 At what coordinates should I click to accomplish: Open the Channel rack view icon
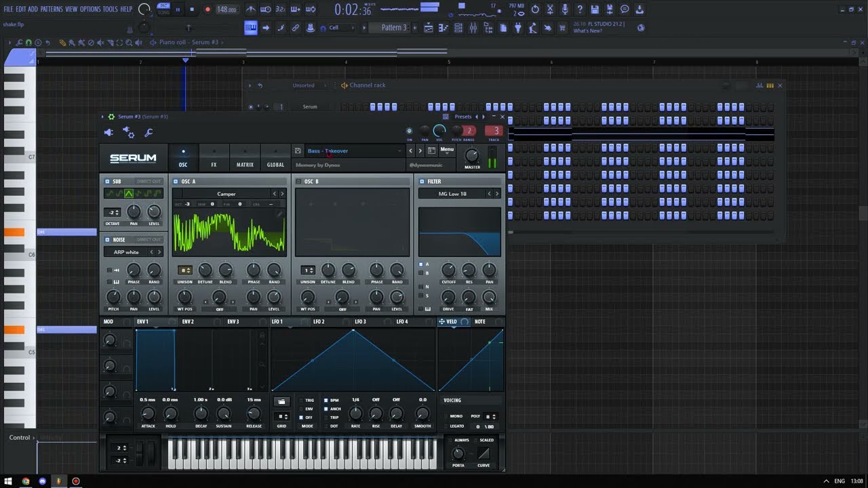point(458,28)
